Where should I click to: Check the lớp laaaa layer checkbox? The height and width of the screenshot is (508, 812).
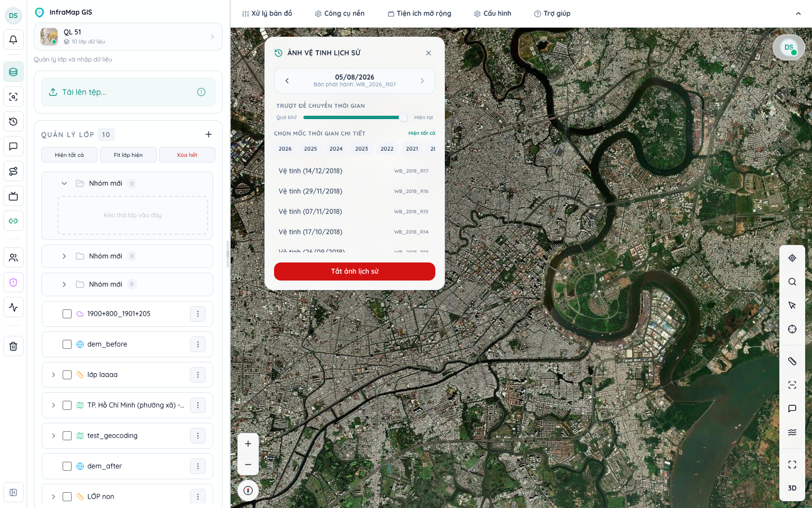pos(67,375)
